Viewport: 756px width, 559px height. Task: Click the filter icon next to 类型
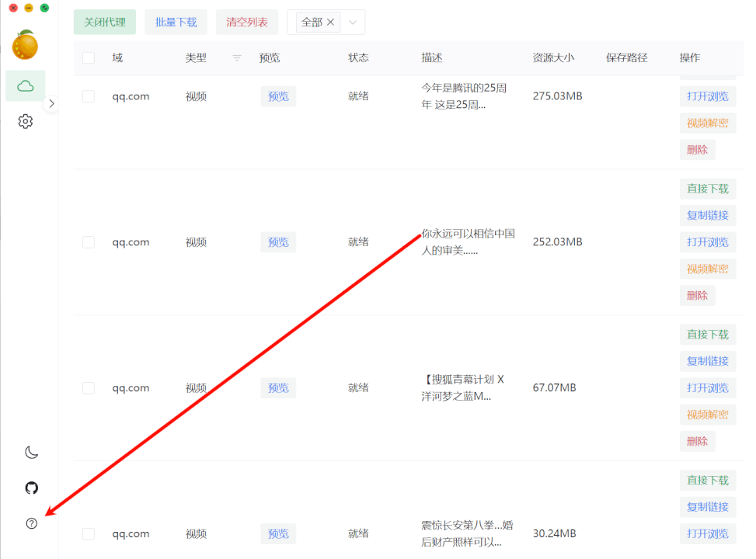click(x=237, y=58)
